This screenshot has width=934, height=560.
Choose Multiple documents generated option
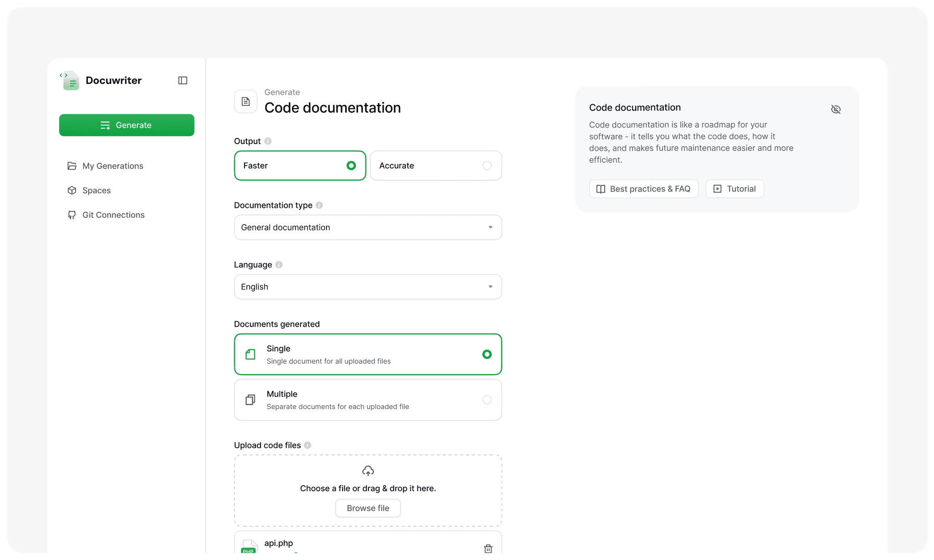click(x=368, y=400)
